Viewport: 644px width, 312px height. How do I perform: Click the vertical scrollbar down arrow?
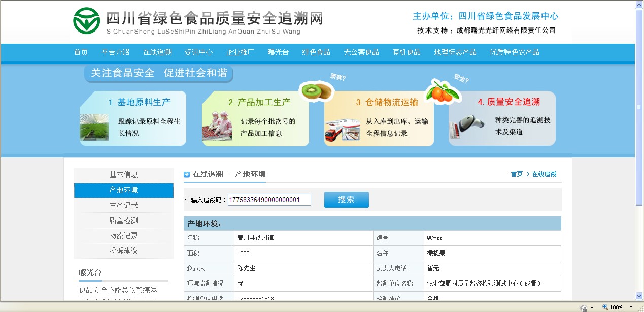(x=639, y=296)
